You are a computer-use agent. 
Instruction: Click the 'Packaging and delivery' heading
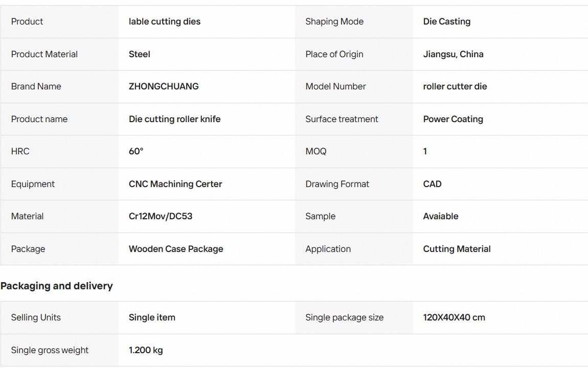tap(56, 286)
